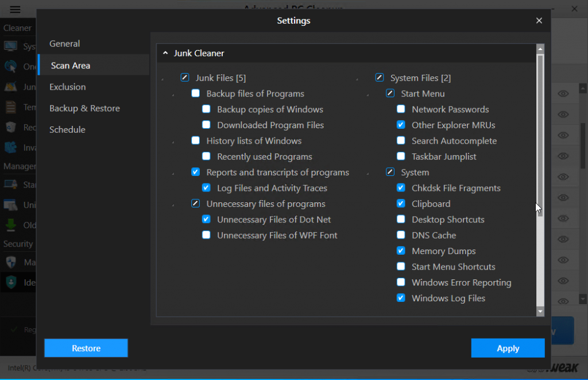Viewport: 588px width, 380px height.
Task: Disable the Clipboard checkbox
Action: [x=401, y=203]
